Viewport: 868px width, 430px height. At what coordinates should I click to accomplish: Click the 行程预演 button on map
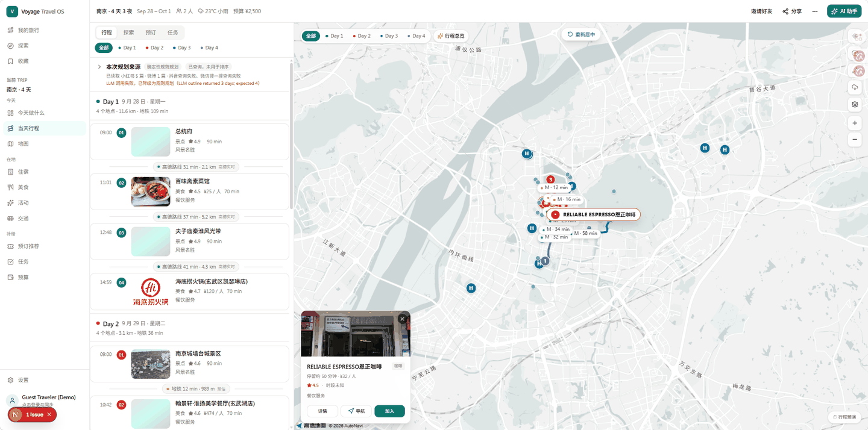click(x=844, y=417)
